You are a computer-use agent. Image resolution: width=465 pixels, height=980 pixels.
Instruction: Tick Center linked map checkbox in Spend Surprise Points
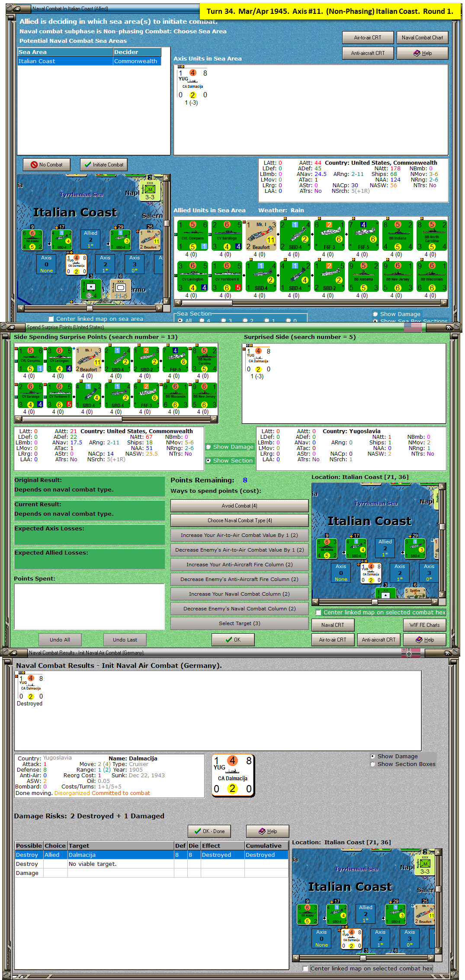(x=318, y=613)
